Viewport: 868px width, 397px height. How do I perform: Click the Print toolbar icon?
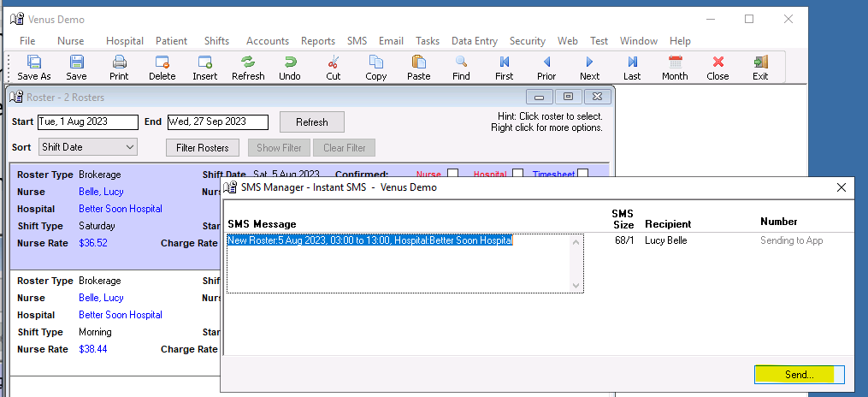(x=119, y=62)
